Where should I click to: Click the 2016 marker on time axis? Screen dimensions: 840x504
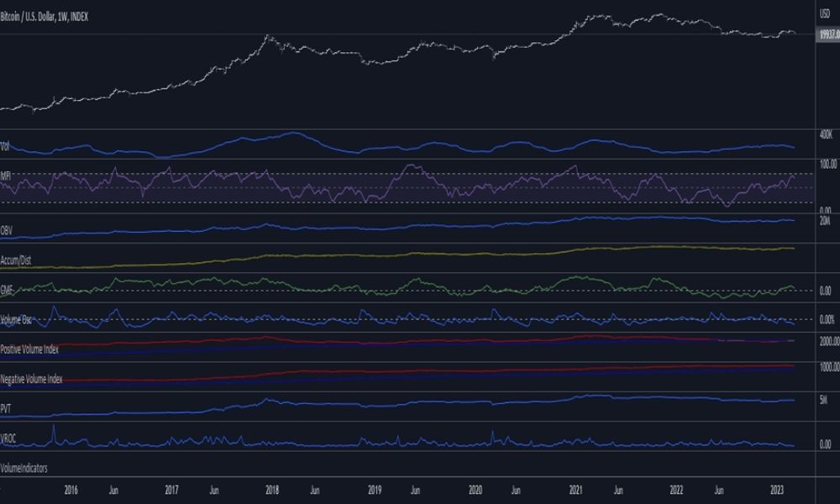[71, 490]
